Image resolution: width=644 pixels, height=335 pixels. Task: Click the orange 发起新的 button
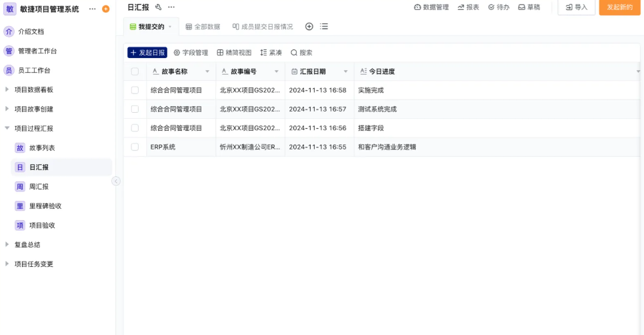619,7
